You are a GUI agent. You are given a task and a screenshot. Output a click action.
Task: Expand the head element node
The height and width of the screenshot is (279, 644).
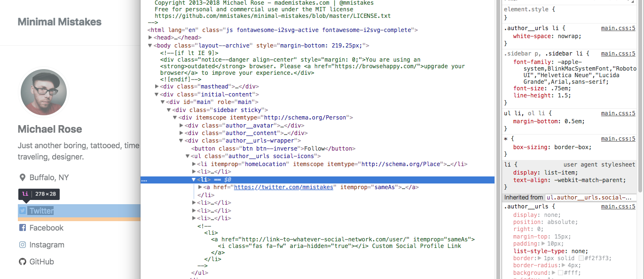tap(150, 38)
